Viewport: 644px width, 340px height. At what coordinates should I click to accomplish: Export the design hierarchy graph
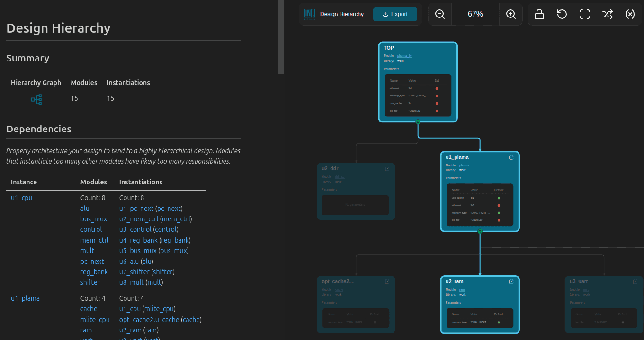[395, 14]
